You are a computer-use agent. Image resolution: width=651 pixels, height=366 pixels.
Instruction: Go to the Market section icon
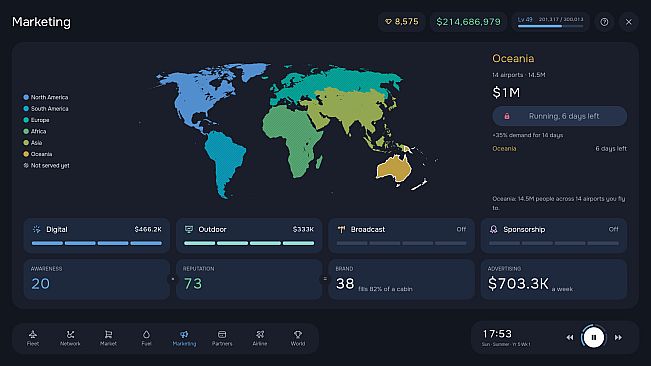coord(108,334)
